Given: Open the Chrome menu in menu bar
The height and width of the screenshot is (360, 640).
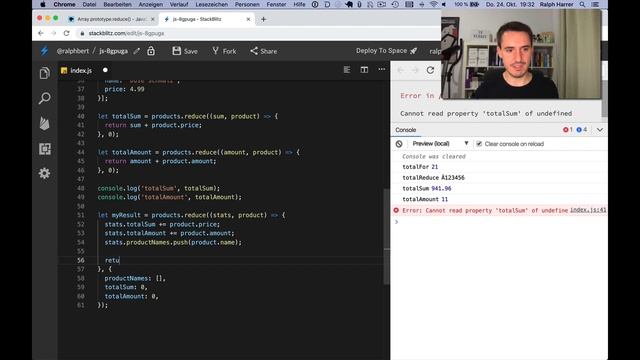Looking at the screenshot, I should [x=64, y=4].
